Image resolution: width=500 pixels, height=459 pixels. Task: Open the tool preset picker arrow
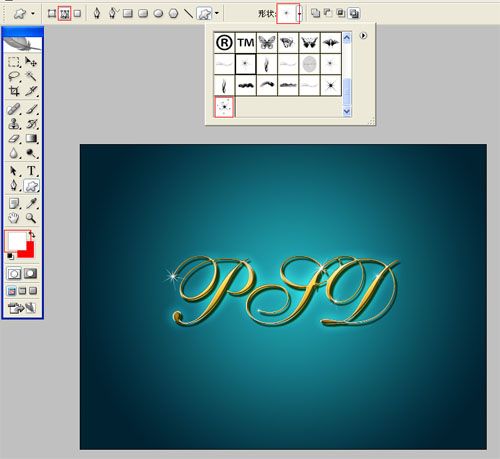coord(33,13)
